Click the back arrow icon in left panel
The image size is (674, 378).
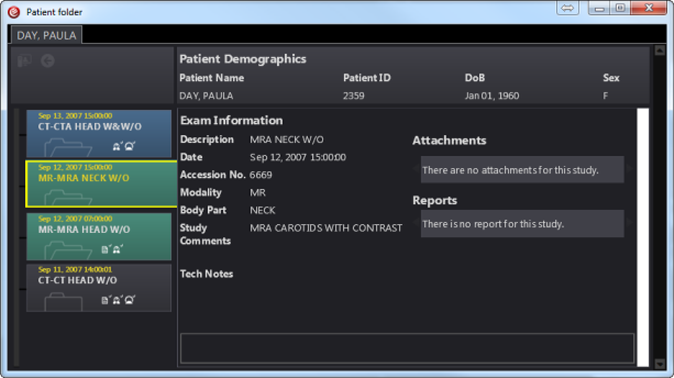pyautogui.click(x=48, y=61)
